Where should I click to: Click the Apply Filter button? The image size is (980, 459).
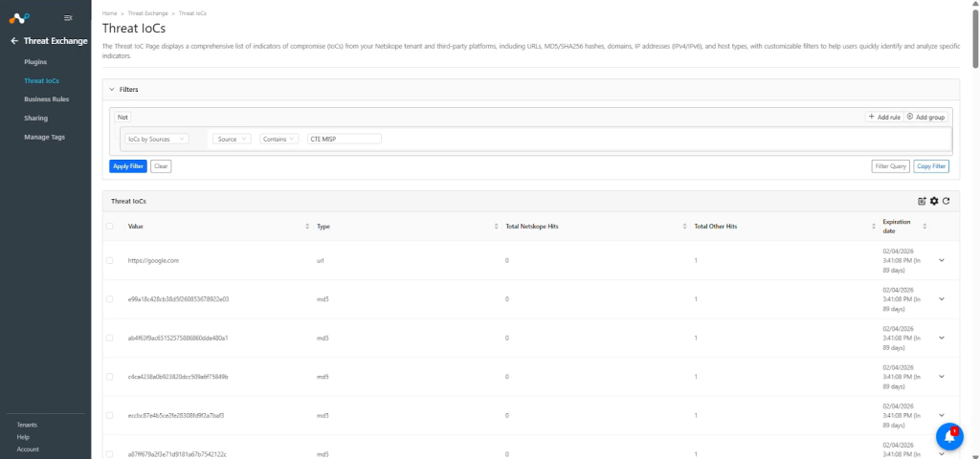point(128,166)
